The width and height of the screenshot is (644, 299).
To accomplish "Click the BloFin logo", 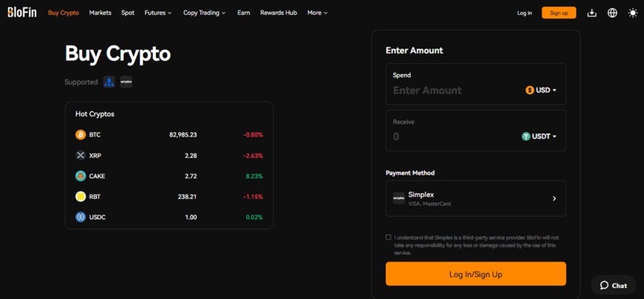I will coord(22,12).
